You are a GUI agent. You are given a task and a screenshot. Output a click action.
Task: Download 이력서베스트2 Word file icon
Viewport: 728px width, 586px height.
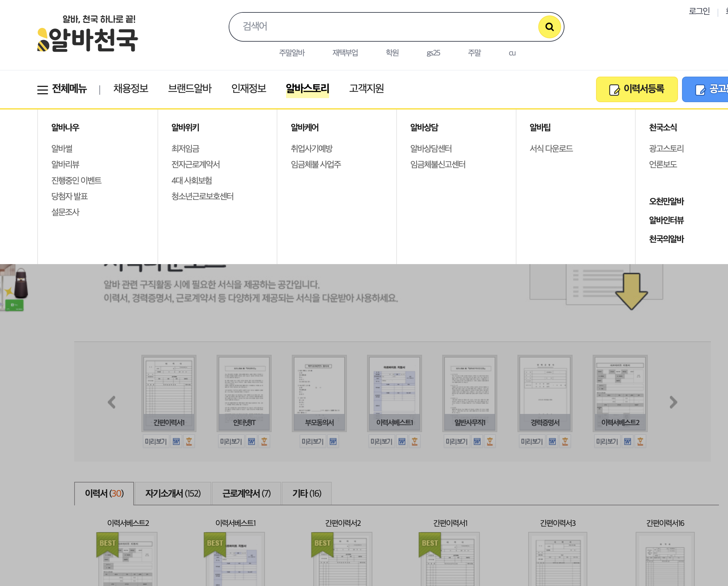click(x=627, y=442)
